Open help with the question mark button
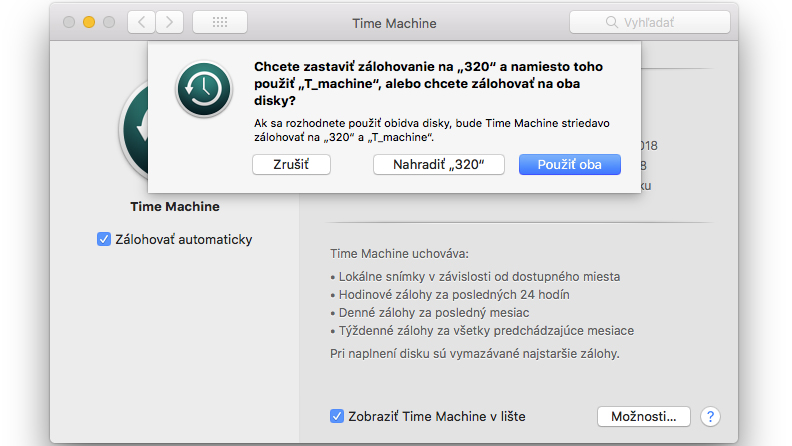Screen dimensions: 792x446 [x=710, y=417]
